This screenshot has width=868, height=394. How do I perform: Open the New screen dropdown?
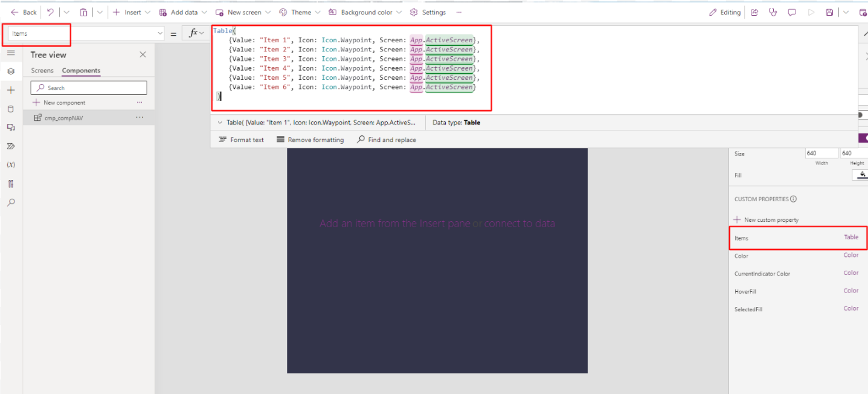[x=268, y=12]
